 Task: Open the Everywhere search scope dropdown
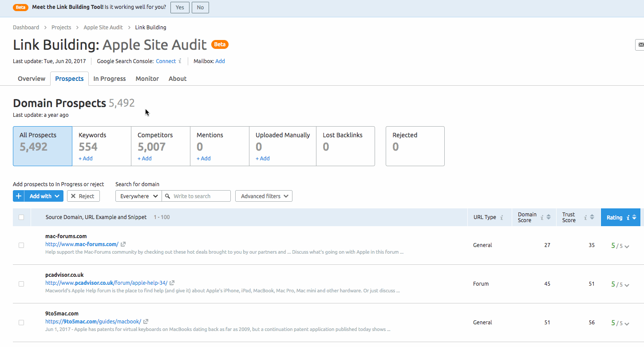[x=138, y=195]
